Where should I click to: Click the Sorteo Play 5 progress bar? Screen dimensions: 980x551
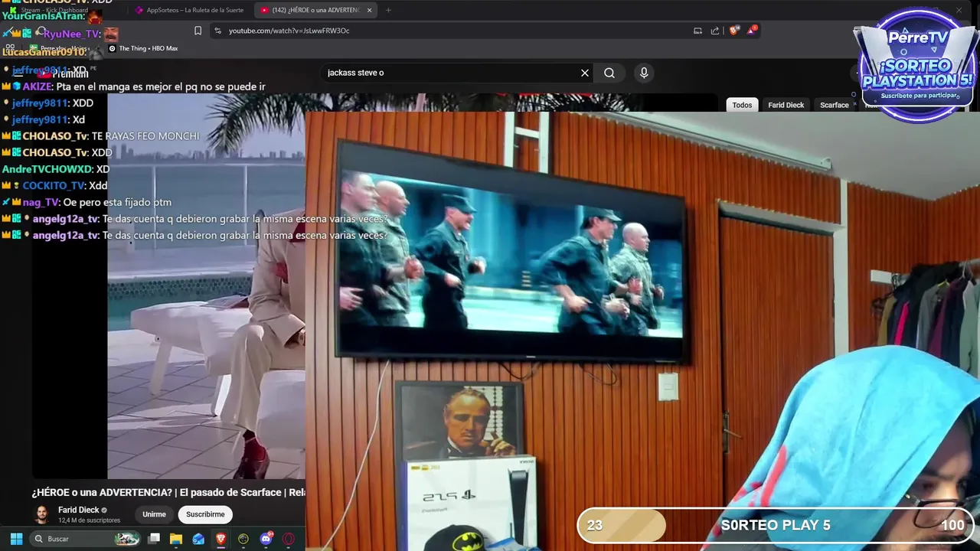point(776,525)
